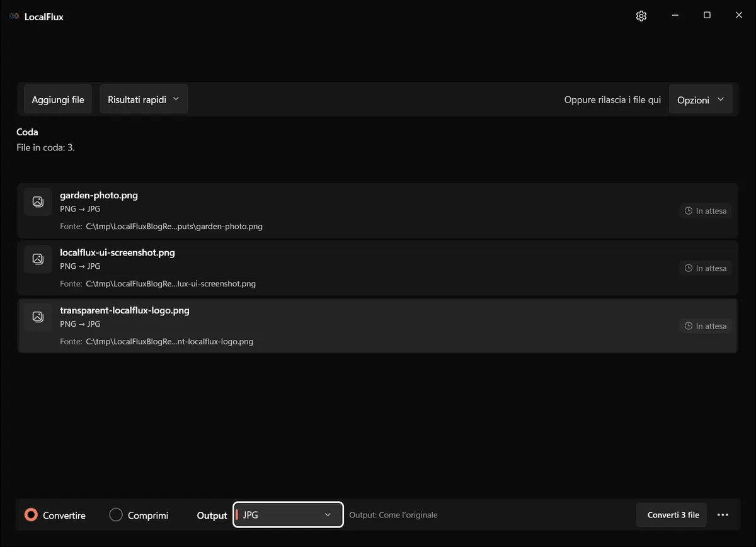
Task: Open the JPG output format dropdown
Action: coord(288,515)
